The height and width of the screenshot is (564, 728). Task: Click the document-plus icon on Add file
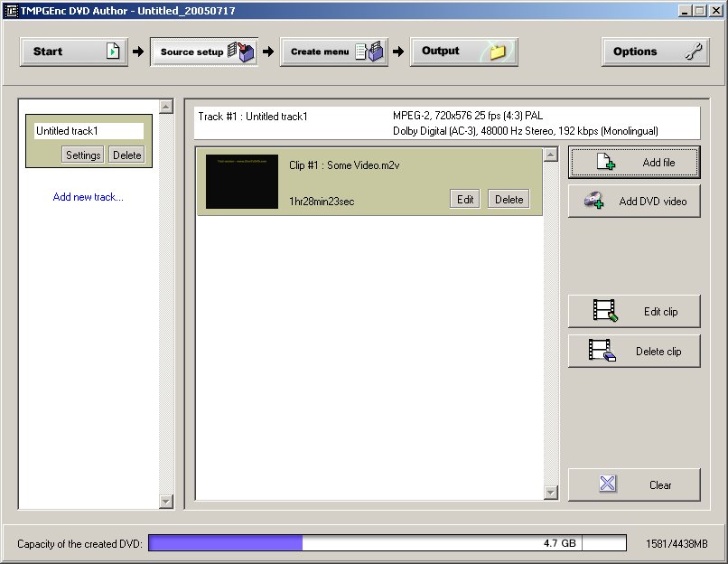(x=606, y=161)
